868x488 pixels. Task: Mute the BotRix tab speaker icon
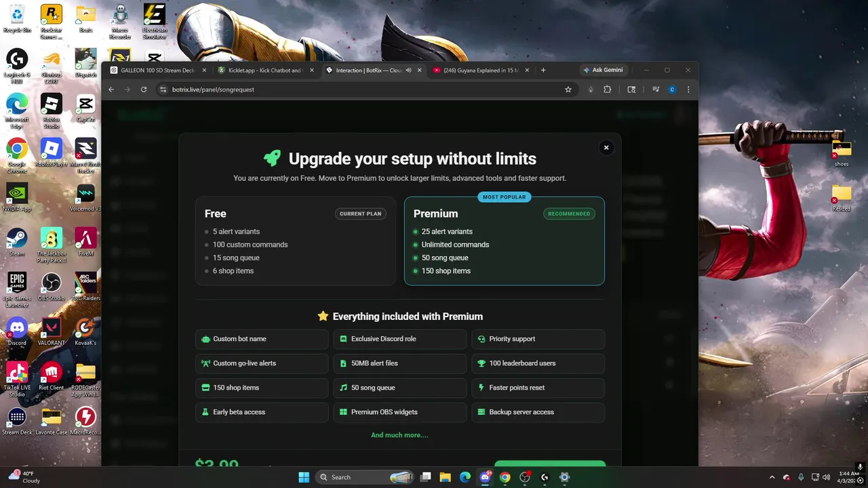[x=408, y=70]
